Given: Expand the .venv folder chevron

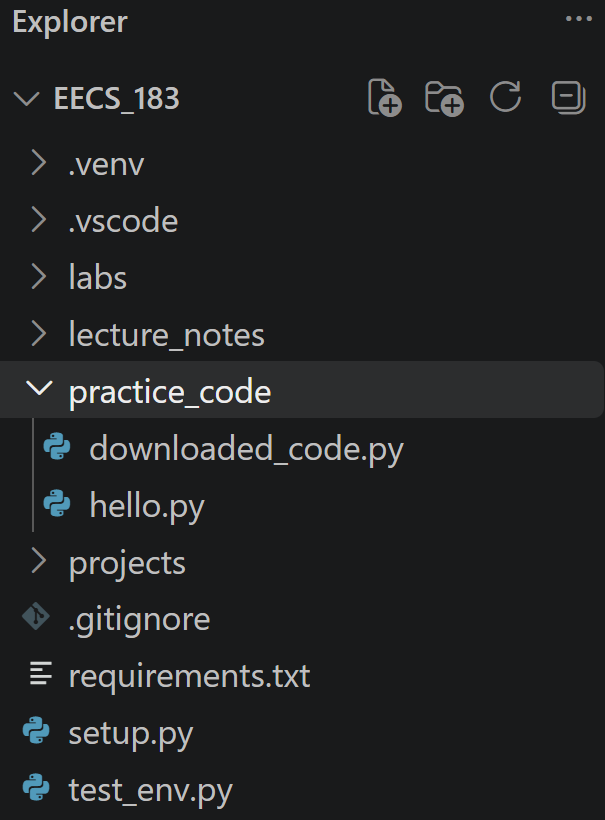Looking at the screenshot, I should (x=39, y=163).
